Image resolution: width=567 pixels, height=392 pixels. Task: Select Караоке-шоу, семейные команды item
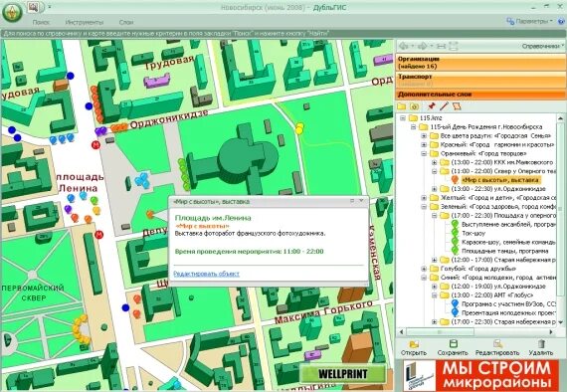point(508,242)
